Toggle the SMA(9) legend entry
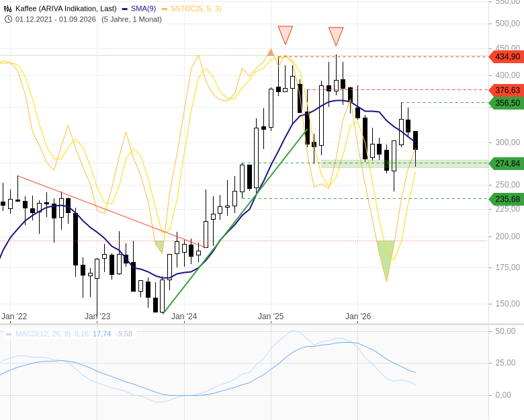 pos(139,9)
